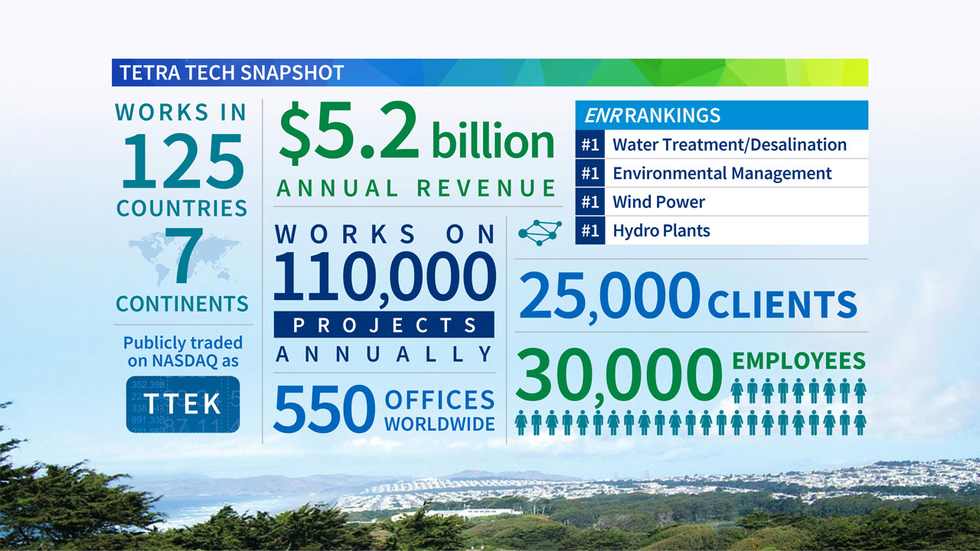This screenshot has width=980, height=551.
Task: Click the #1 badge beside Wind Power
Action: point(590,202)
